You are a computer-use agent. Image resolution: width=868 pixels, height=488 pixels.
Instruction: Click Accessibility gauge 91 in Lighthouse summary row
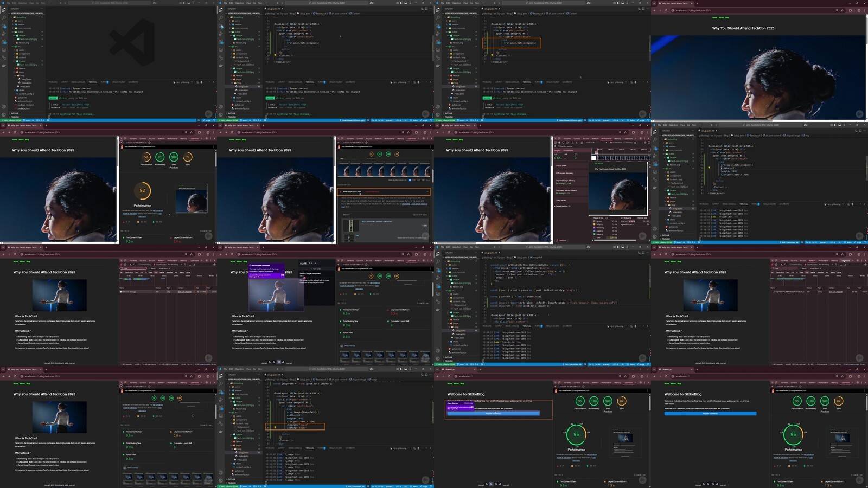[x=160, y=157]
